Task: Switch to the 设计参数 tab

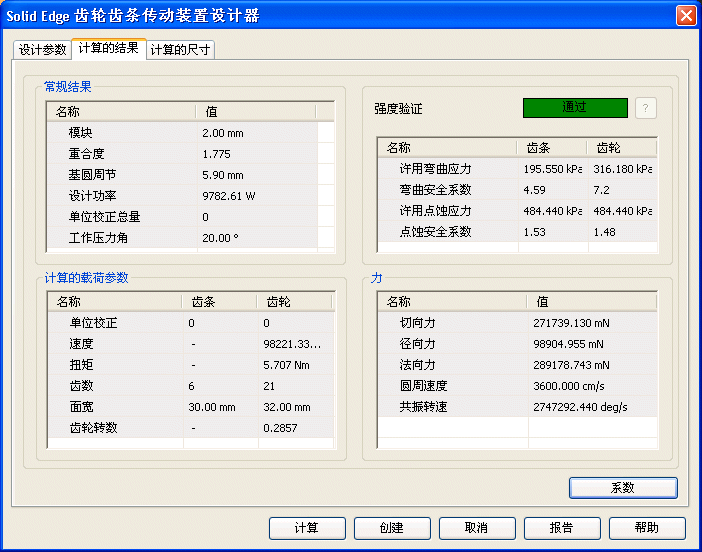Action: click(x=42, y=50)
